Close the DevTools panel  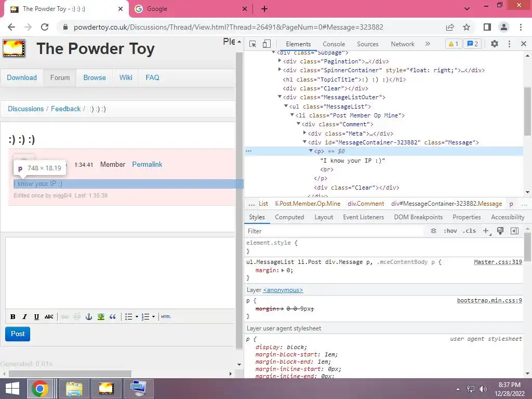tap(524, 44)
